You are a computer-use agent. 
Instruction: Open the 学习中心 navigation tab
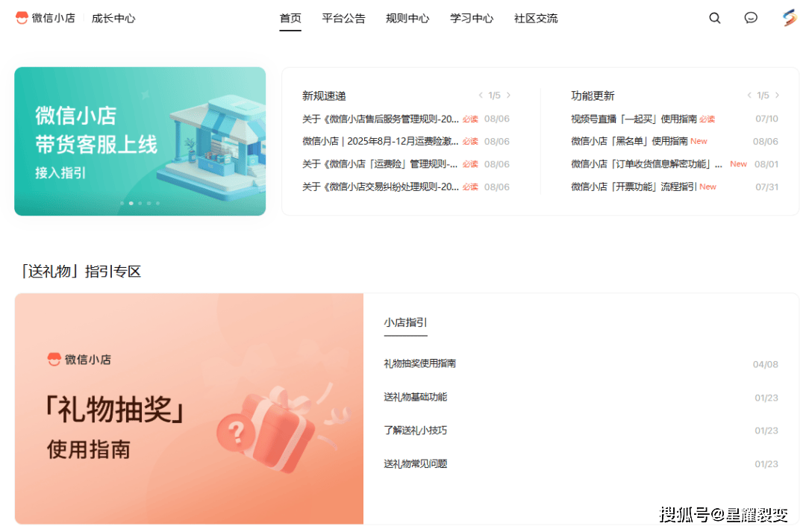(x=472, y=19)
